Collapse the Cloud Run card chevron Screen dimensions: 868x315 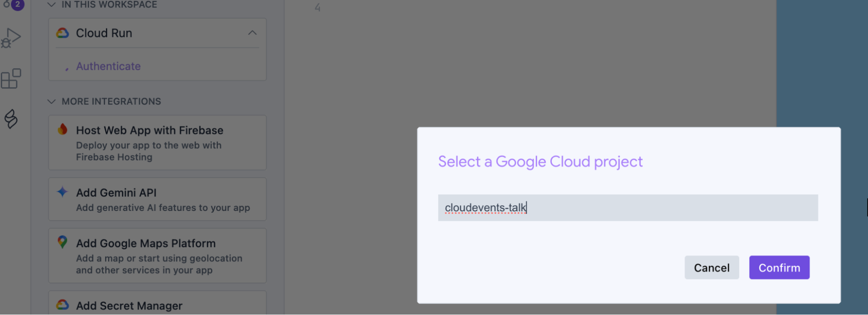(x=252, y=33)
